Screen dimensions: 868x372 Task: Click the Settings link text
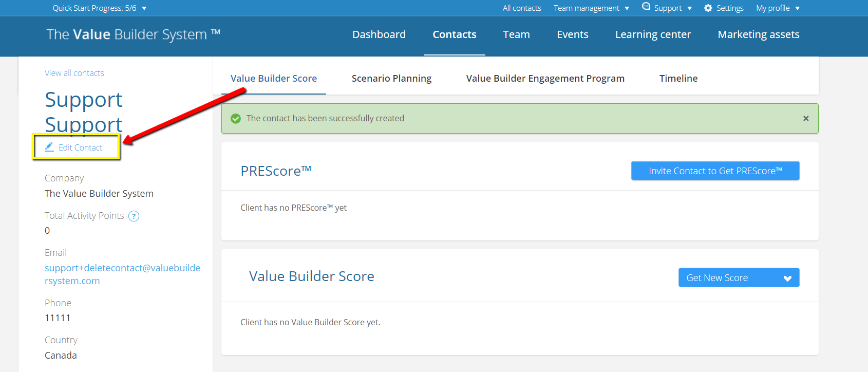tap(730, 8)
